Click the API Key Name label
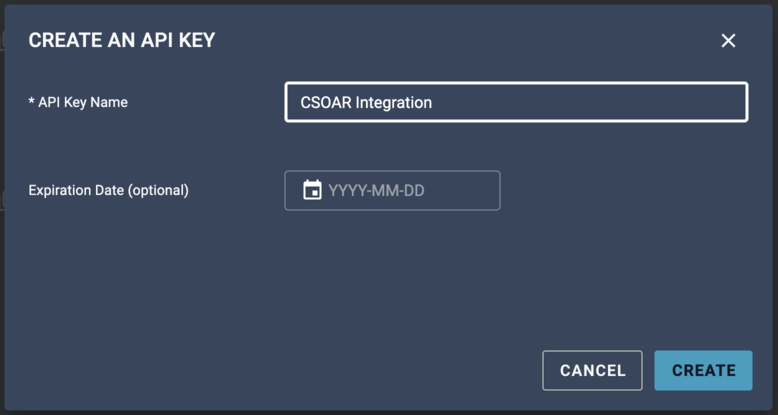The image size is (778, 415). (x=78, y=102)
